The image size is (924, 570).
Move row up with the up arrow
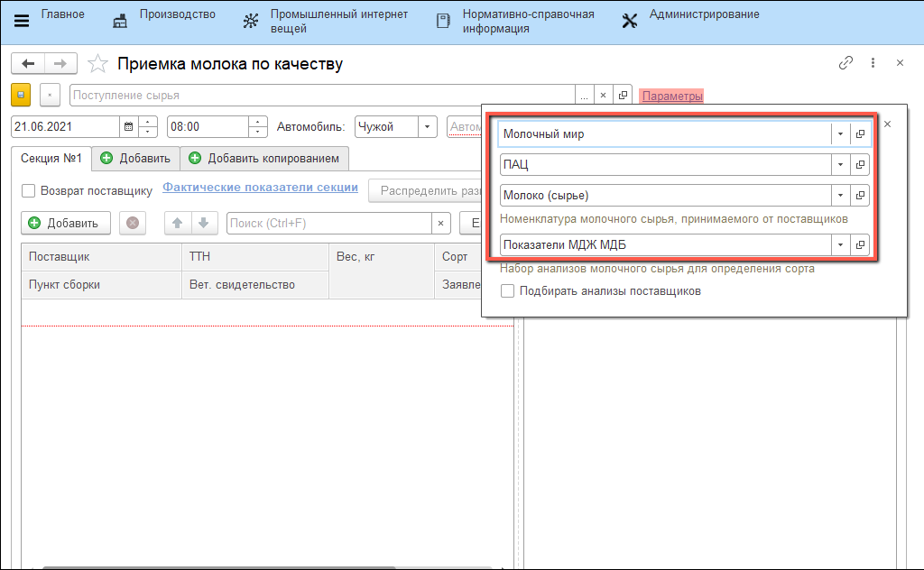point(178,223)
